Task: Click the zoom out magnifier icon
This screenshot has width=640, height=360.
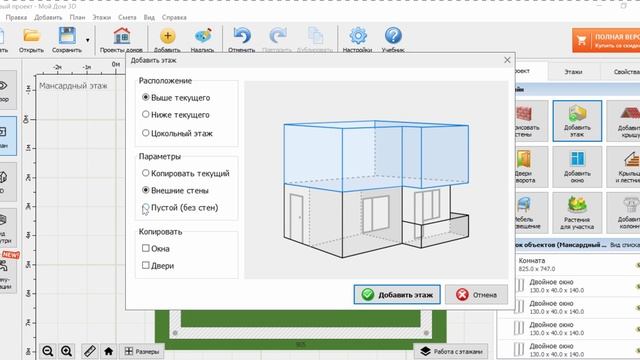Action: coord(47,351)
